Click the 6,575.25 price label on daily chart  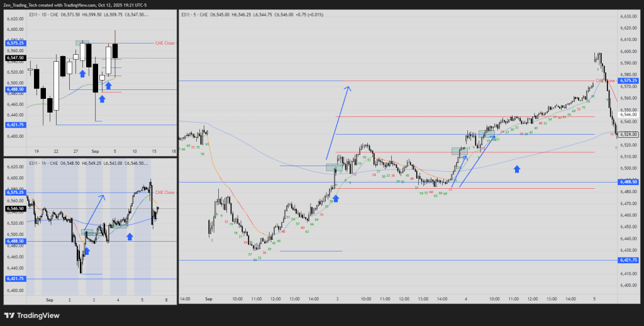(x=15, y=44)
